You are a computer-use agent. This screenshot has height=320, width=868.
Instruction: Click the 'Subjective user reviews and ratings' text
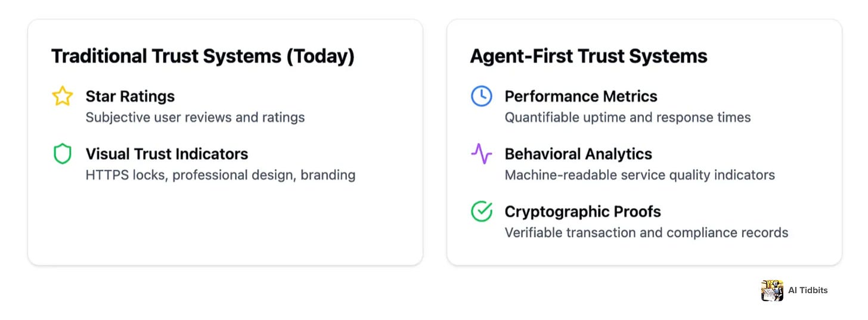(x=195, y=117)
